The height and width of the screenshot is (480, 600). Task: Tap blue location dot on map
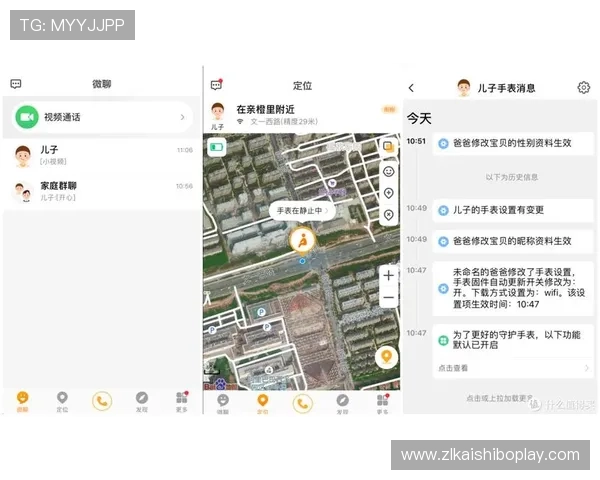click(302, 261)
